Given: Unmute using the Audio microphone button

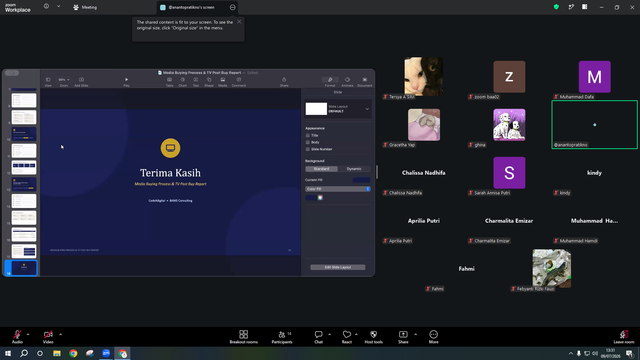Looking at the screenshot, I should pyautogui.click(x=17, y=336).
